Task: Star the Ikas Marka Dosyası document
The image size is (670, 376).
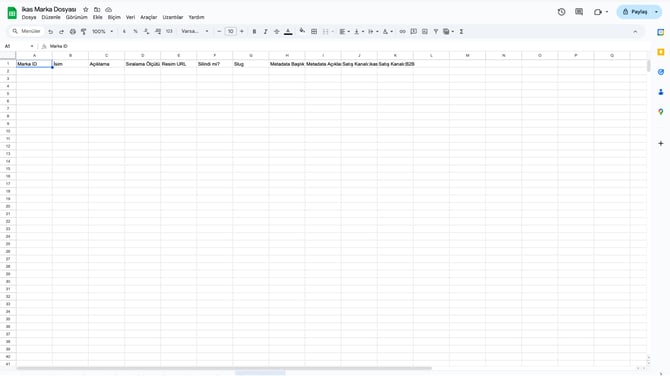Action: point(85,9)
